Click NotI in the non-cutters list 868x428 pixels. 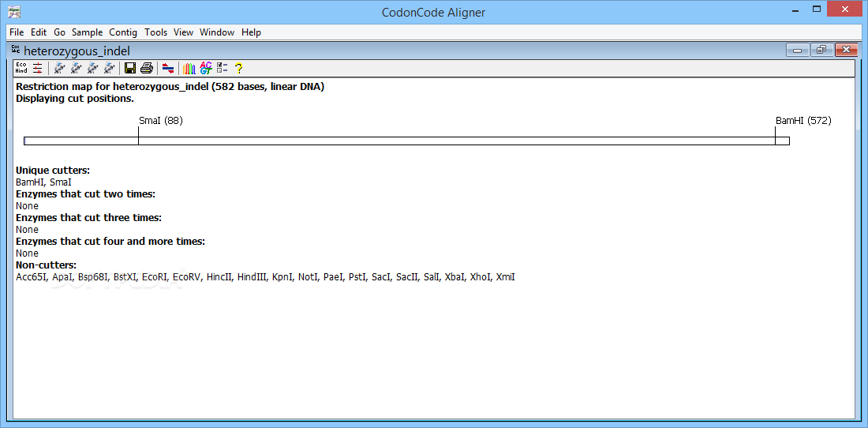coord(309,277)
